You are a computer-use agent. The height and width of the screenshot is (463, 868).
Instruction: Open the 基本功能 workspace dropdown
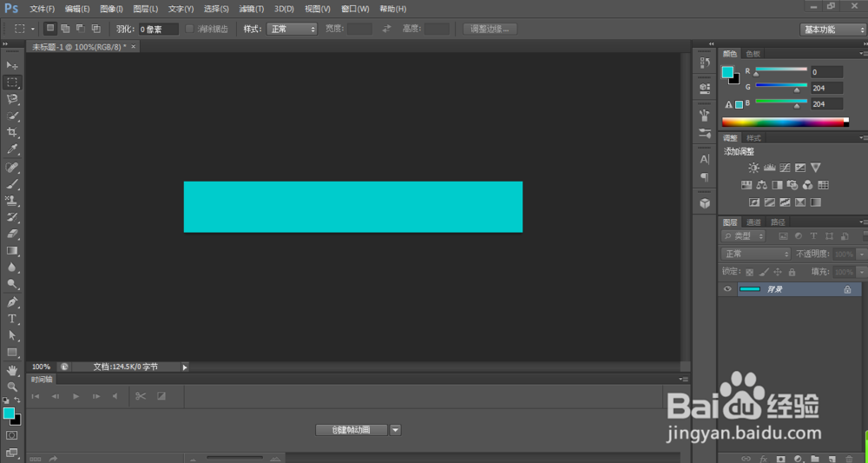[833, 30]
